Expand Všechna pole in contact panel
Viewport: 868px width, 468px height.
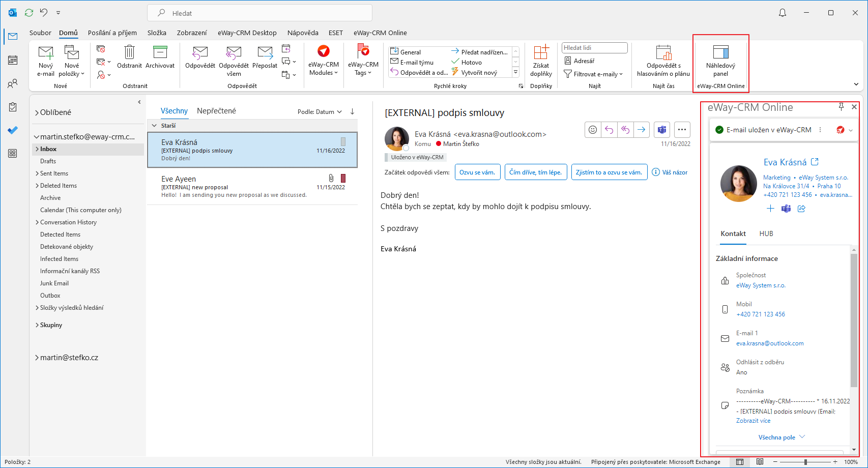pyautogui.click(x=782, y=437)
